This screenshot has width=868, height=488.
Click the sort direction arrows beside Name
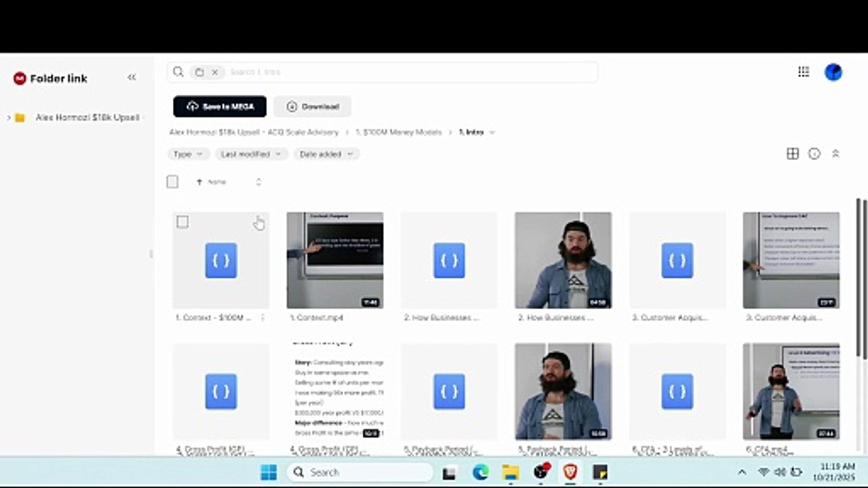click(x=258, y=182)
